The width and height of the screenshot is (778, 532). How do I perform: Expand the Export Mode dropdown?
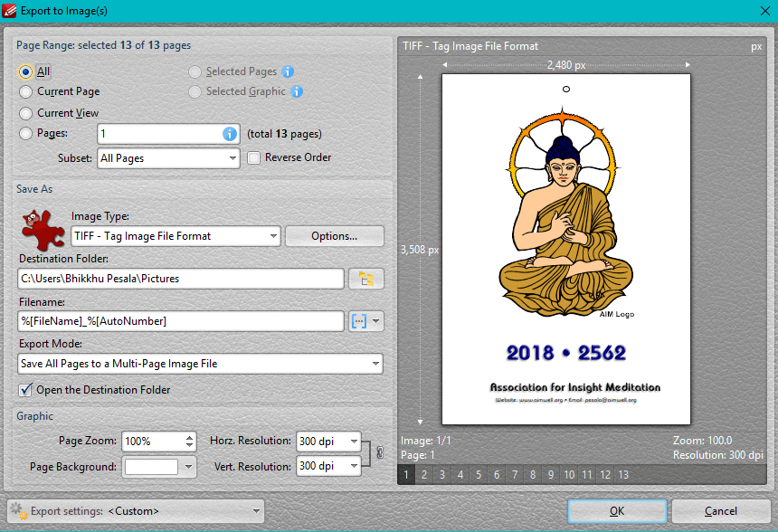[200, 364]
